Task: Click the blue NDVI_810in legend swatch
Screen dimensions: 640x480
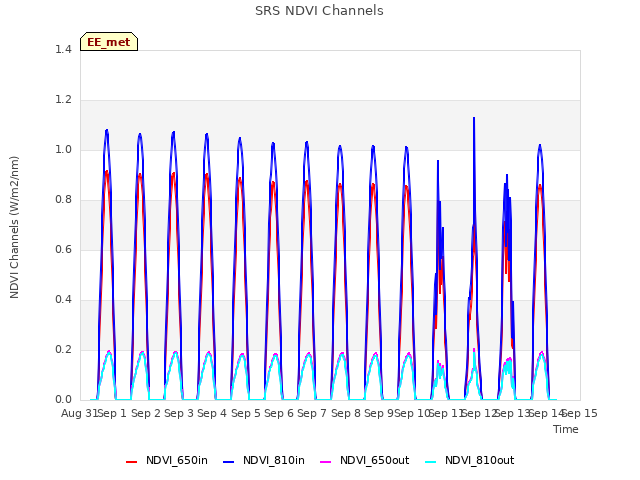Action: coord(229,462)
